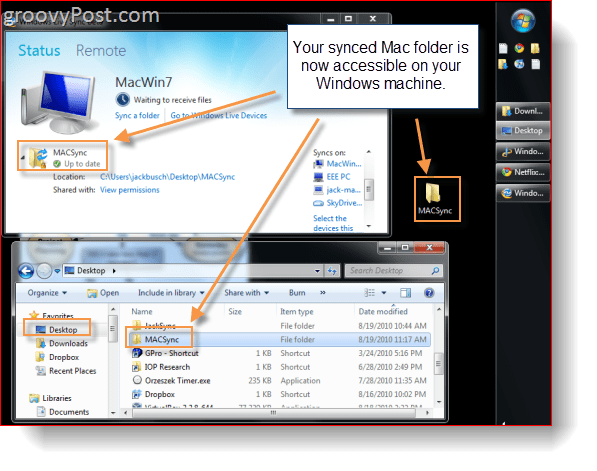Click the refresh button beside address bar
The height and width of the screenshot is (471, 597).
(332, 271)
